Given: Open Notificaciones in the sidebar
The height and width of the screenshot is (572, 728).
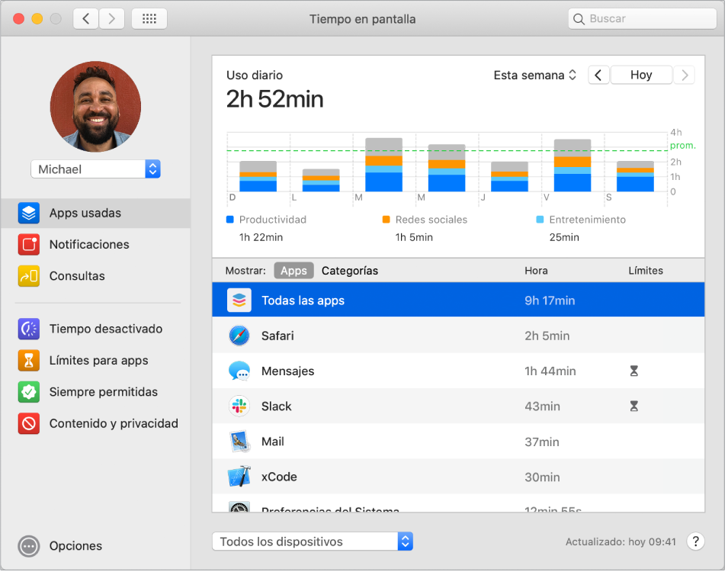Looking at the screenshot, I should click(88, 245).
